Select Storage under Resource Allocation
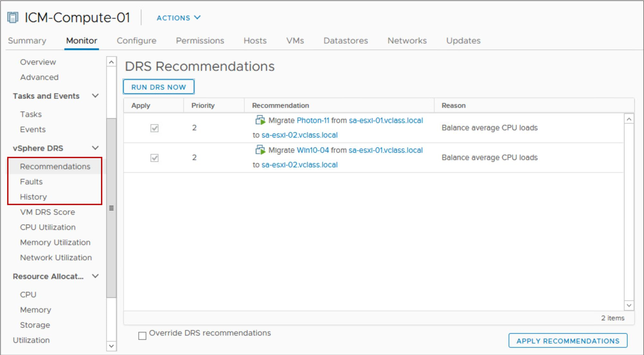 tap(35, 325)
